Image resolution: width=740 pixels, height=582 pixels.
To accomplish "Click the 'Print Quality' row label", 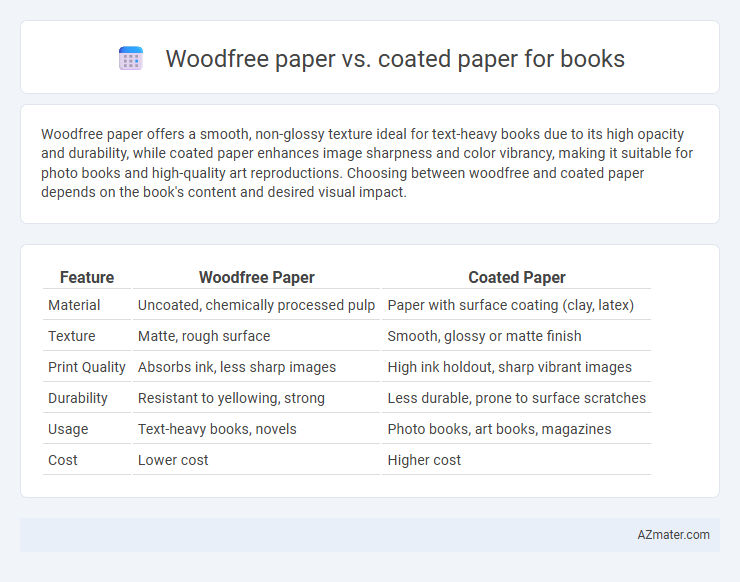I will pyautogui.click(x=87, y=367).
